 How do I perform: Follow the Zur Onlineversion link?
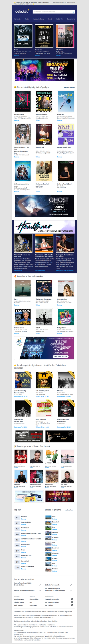[70, 2]
